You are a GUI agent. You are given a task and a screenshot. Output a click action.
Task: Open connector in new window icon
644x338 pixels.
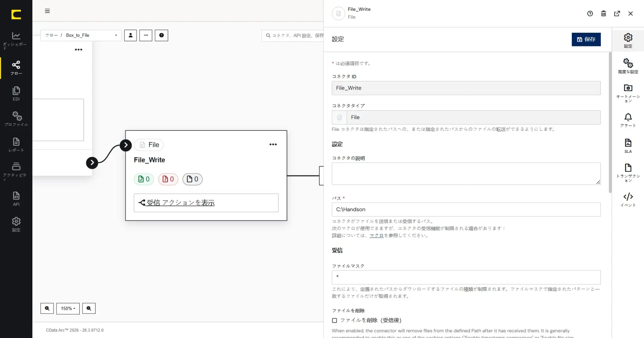[617, 13]
